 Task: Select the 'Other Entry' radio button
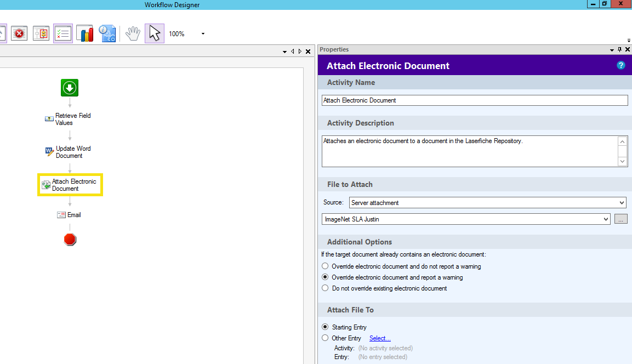[326, 338]
